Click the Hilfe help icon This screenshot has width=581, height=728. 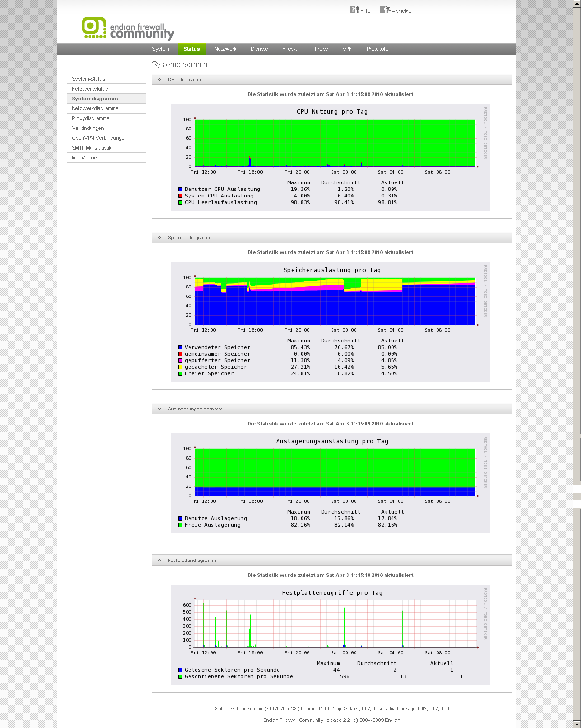pyautogui.click(x=354, y=9)
